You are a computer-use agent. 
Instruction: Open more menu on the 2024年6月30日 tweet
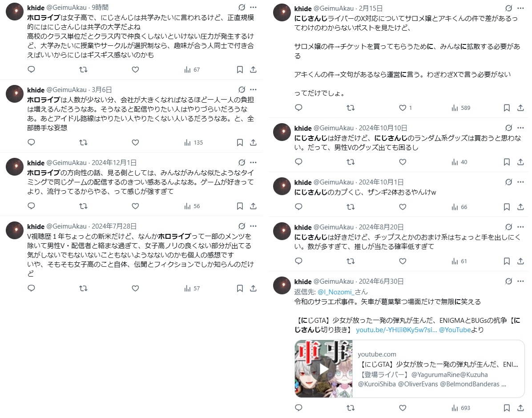(520, 281)
